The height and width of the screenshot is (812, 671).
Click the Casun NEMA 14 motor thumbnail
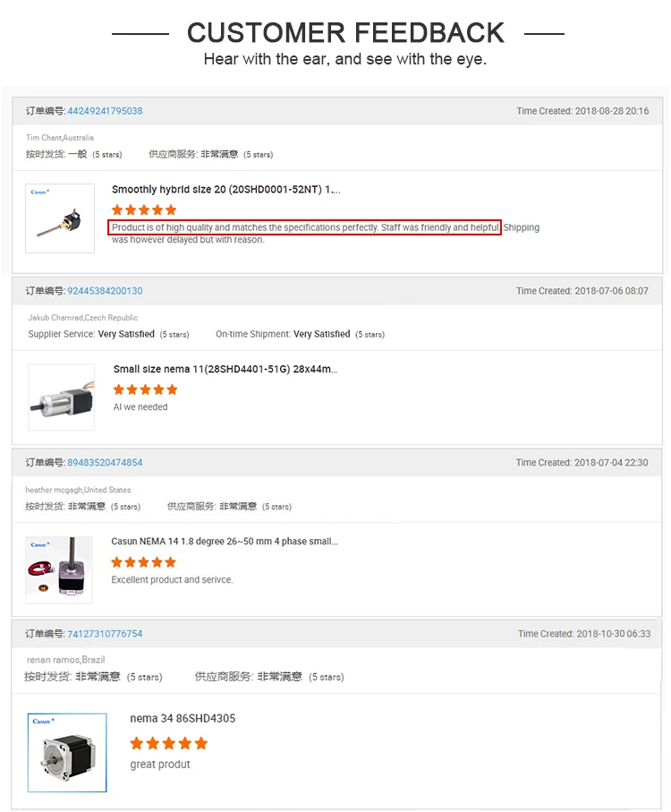click(x=59, y=569)
